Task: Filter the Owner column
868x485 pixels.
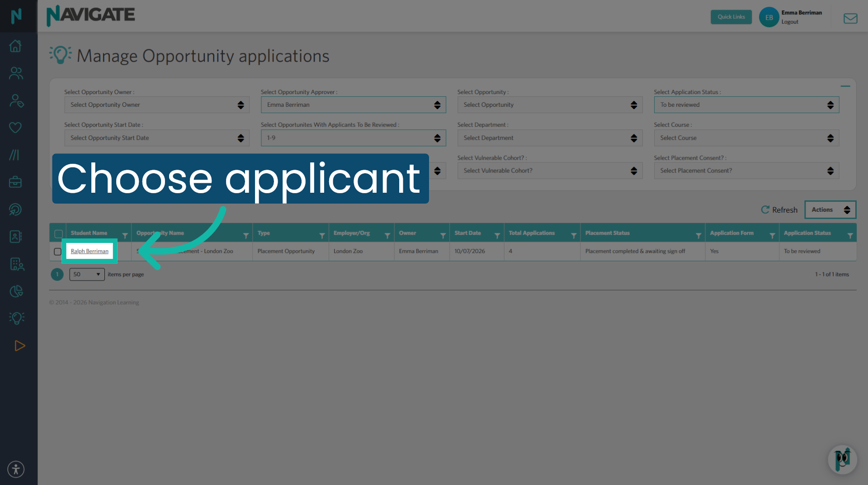Action: (443, 236)
